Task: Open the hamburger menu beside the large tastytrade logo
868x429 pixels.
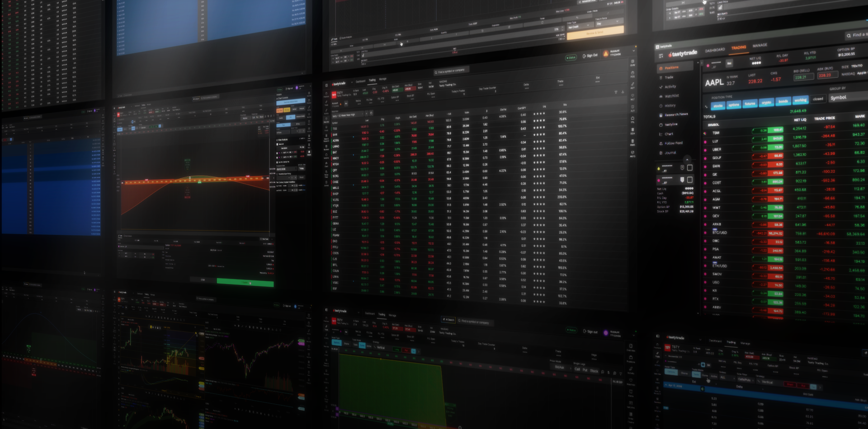Action: (x=661, y=56)
